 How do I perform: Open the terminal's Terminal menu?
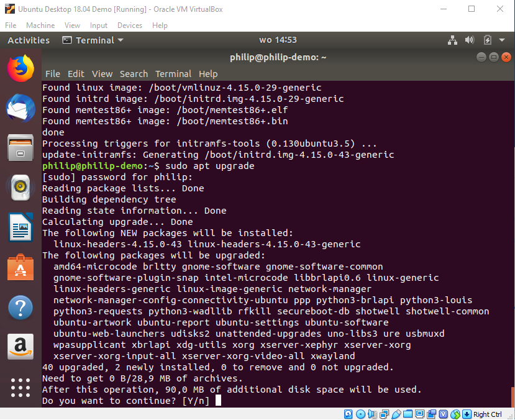coord(173,74)
